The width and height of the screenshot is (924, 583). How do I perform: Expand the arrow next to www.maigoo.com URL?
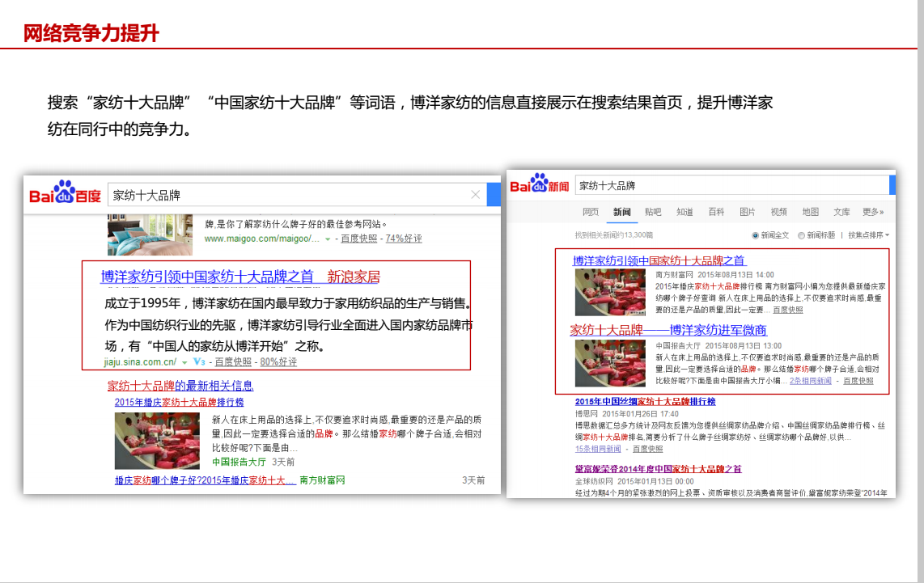328,239
